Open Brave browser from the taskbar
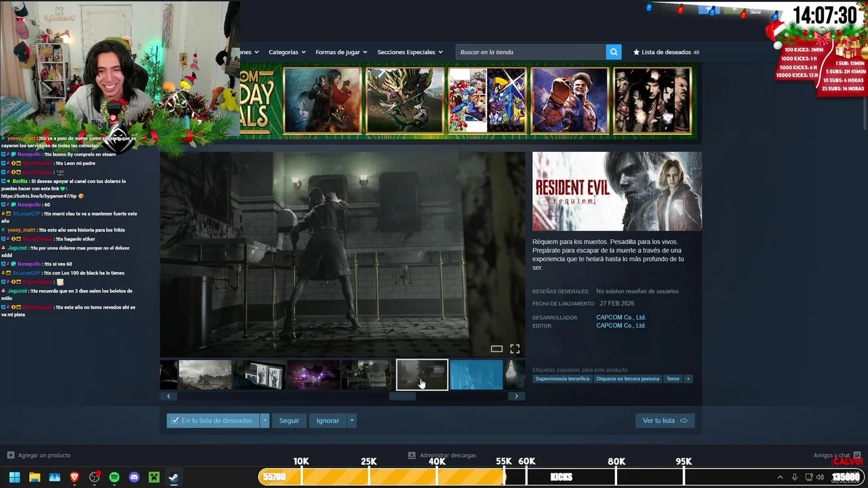Screen dimensions: 868x488 pyautogui.click(x=75, y=477)
